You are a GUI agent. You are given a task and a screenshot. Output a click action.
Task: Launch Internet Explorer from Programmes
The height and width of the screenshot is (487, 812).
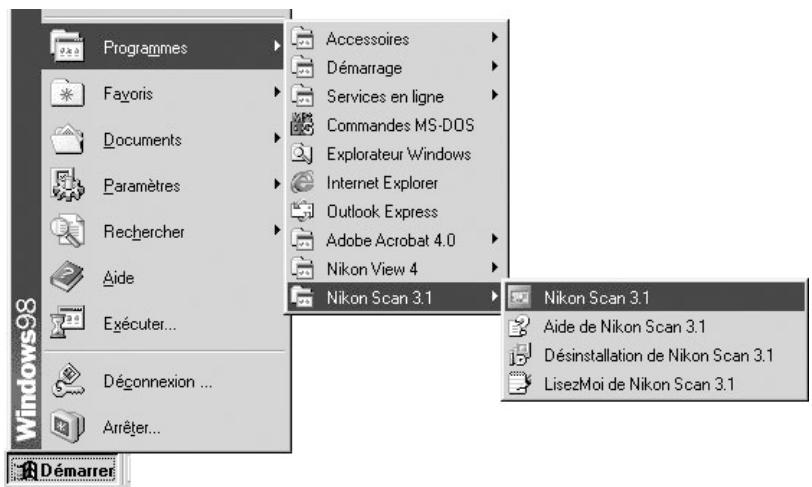pyautogui.click(x=396, y=183)
